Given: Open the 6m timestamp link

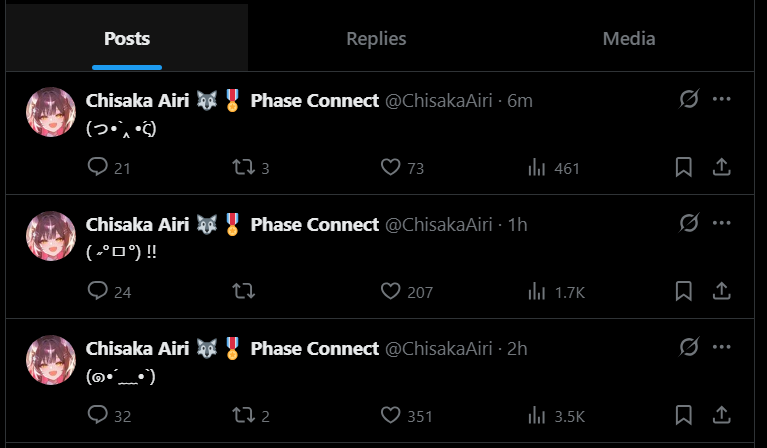Looking at the screenshot, I should (520, 101).
